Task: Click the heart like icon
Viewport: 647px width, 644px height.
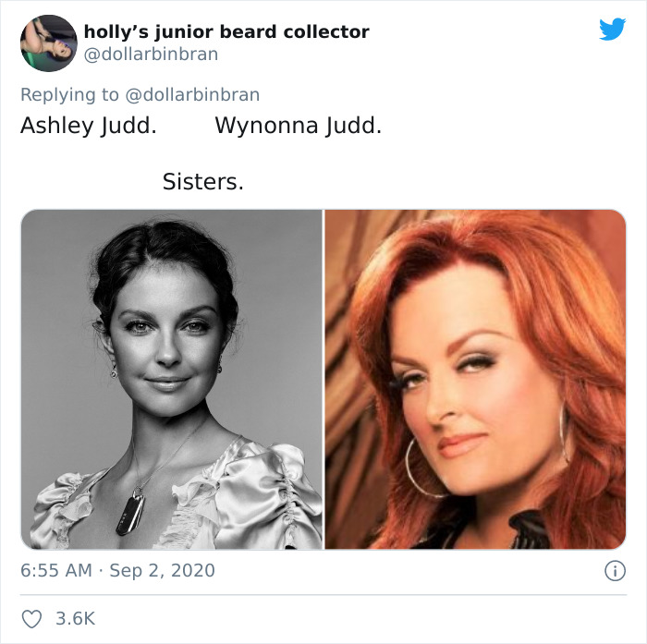Action: [31, 619]
